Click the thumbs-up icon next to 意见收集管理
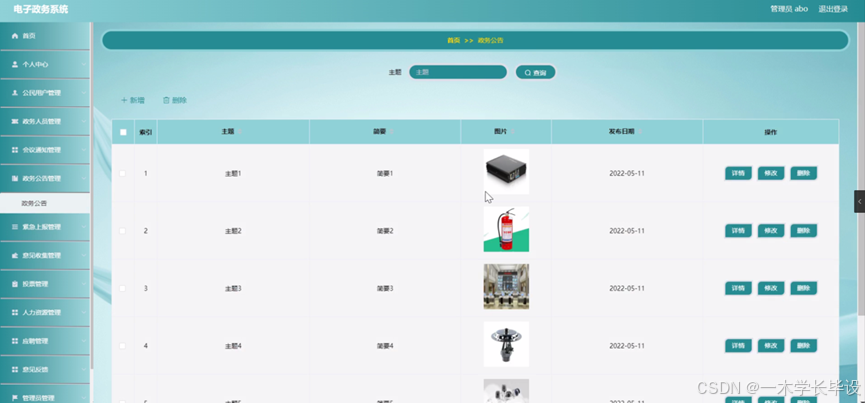865x403 pixels. click(15, 255)
